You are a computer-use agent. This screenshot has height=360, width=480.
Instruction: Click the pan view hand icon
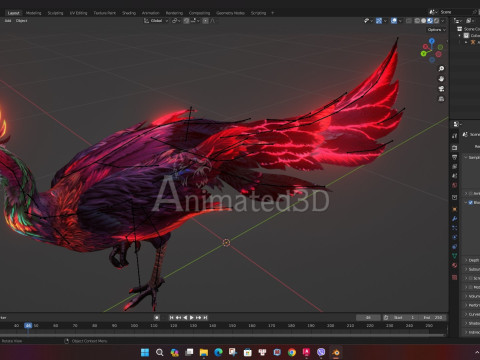coord(441,79)
